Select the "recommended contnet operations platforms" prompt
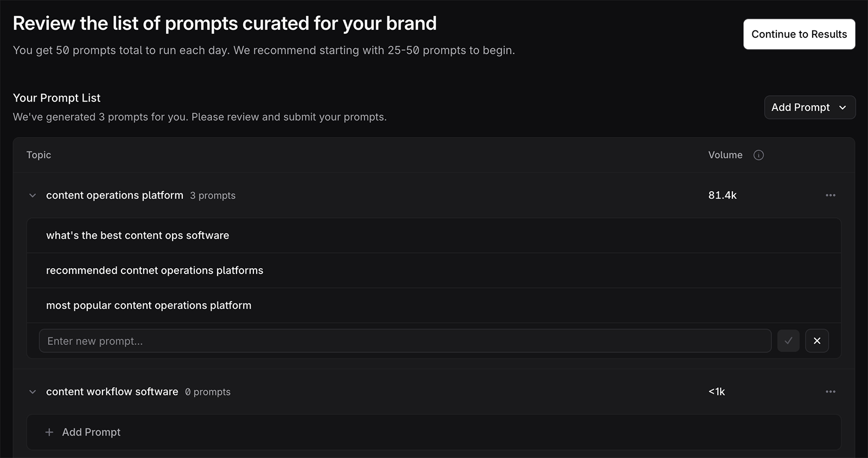 pyautogui.click(x=155, y=270)
